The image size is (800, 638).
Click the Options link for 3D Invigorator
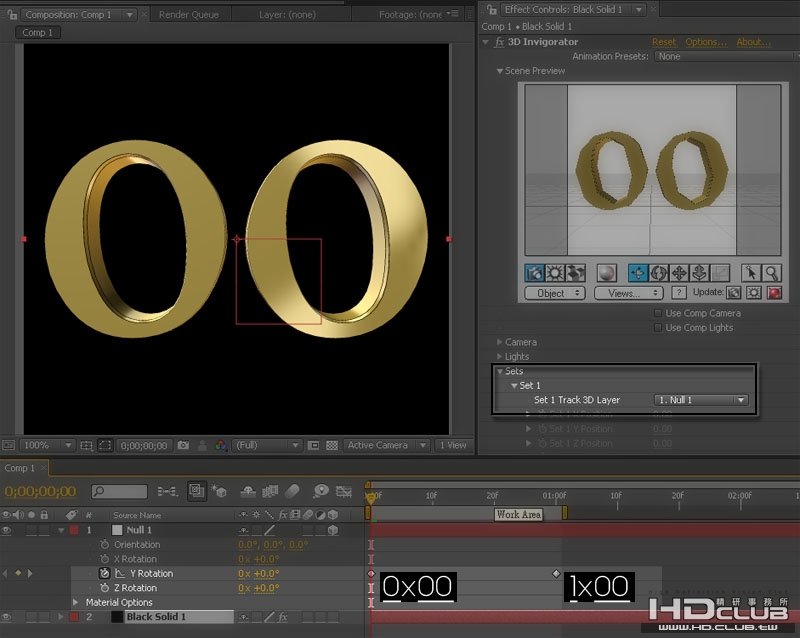705,42
